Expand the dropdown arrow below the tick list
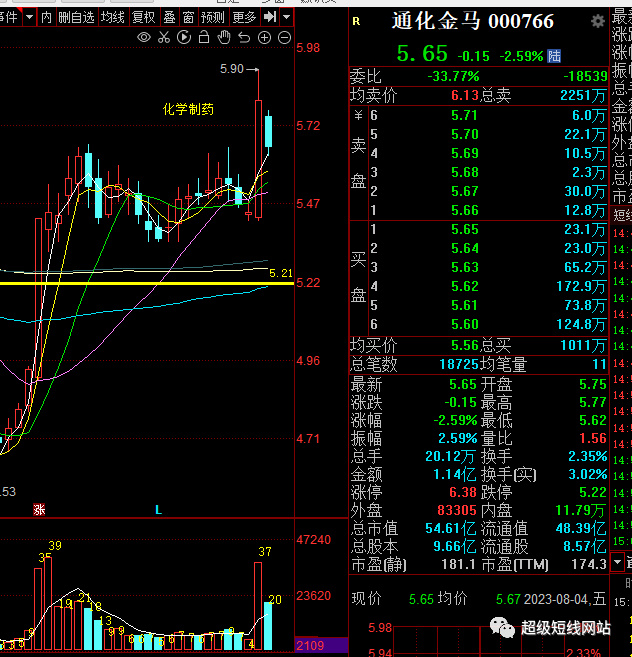 point(618,561)
